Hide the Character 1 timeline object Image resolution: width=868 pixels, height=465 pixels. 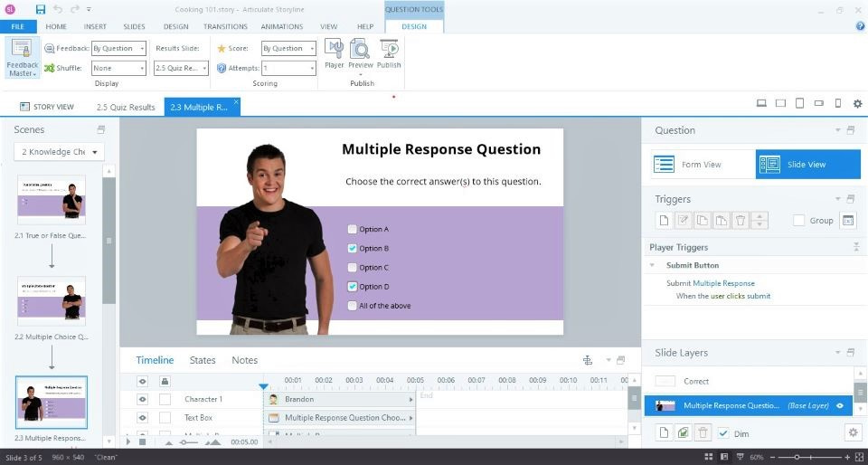click(142, 399)
